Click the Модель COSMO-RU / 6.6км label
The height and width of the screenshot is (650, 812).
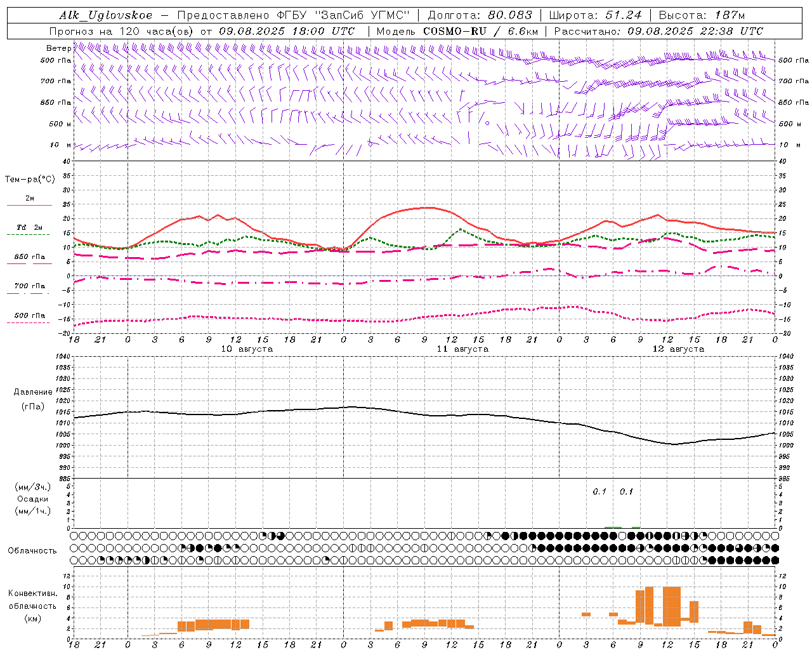457,31
